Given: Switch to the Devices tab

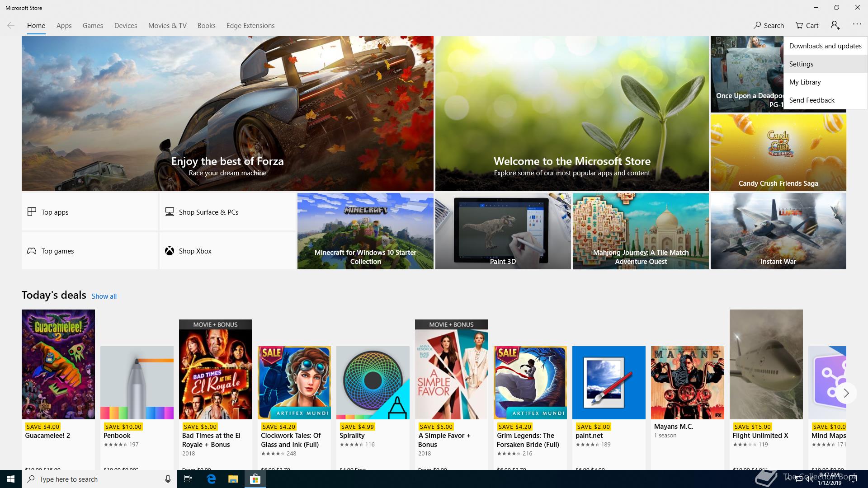Looking at the screenshot, I should tap(126, 26).
